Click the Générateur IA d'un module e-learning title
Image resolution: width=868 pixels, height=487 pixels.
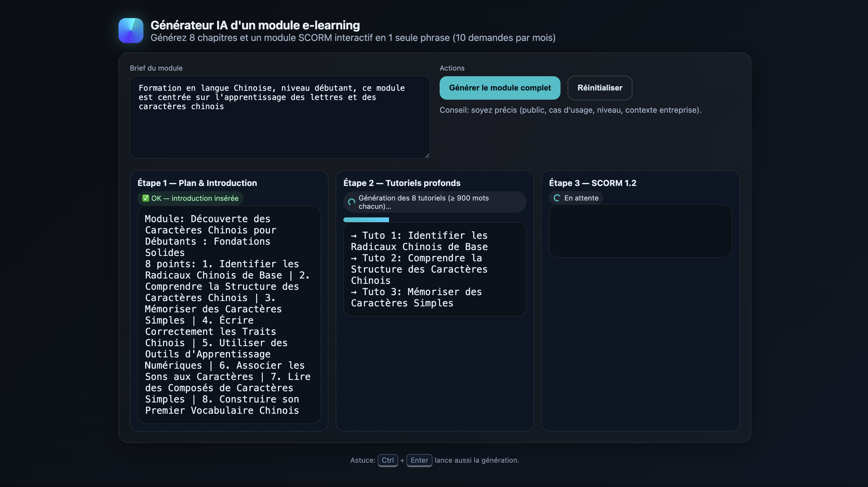point(255,25)
